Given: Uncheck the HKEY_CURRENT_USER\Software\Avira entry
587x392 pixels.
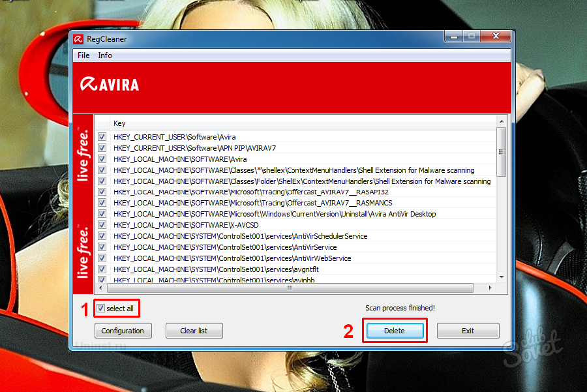Looking at the screenshot, I should tap(102, 137).
